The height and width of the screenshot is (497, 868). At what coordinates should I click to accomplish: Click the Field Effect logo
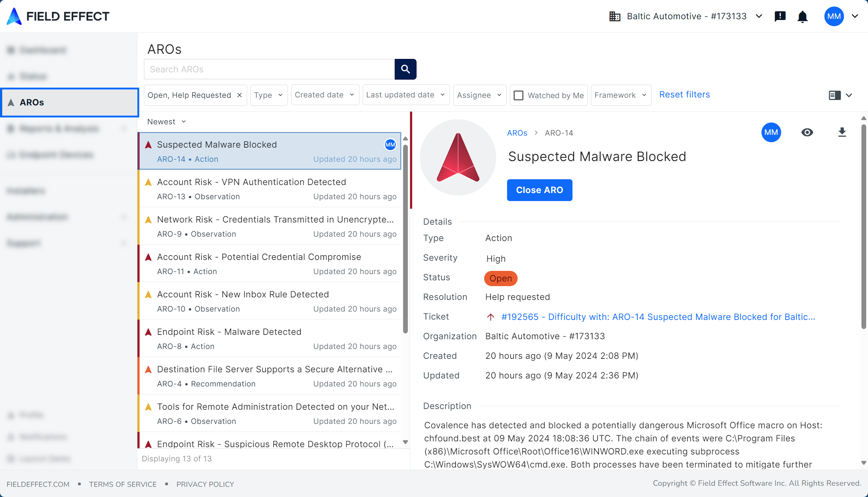(58, 16)
